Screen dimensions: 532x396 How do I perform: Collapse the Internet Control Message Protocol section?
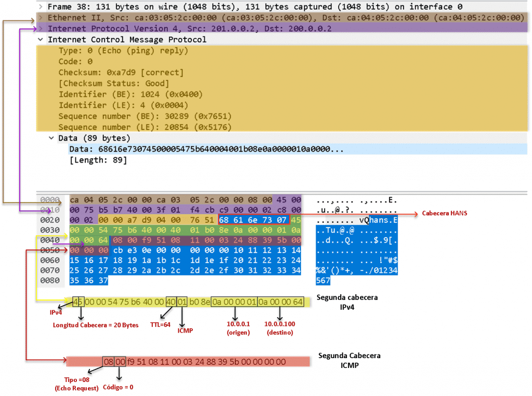(x=41, y=39)
